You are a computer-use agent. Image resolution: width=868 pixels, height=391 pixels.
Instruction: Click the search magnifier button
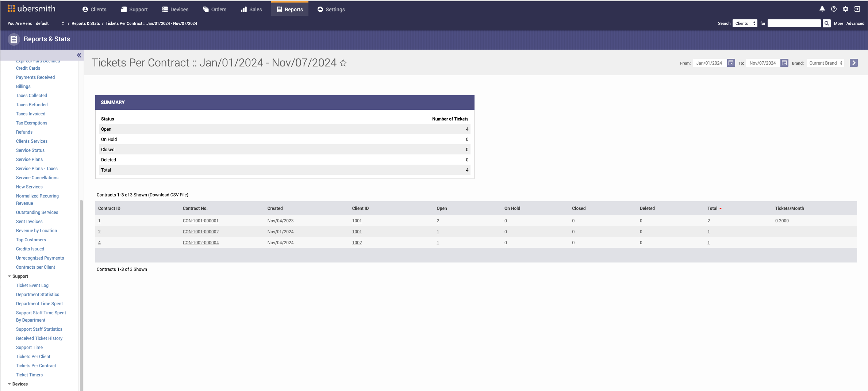pos(827,23)
